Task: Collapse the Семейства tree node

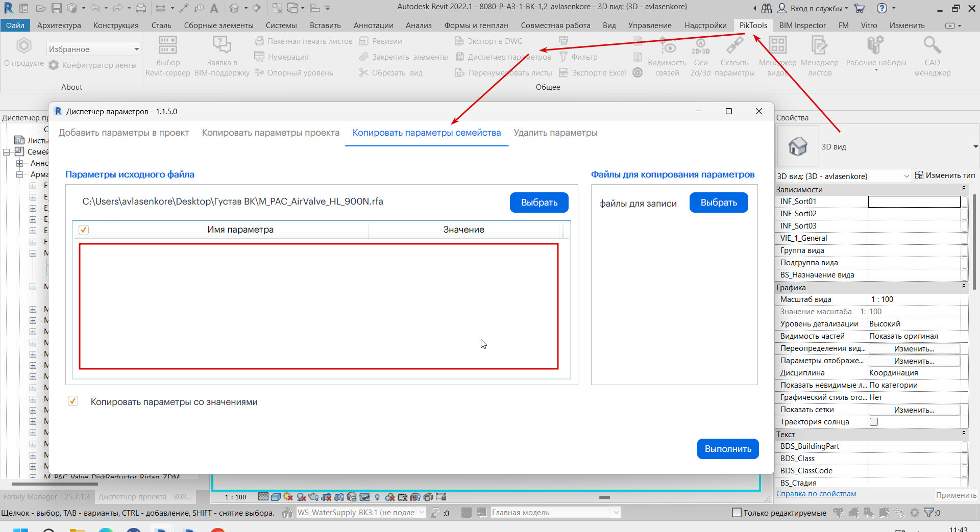Action: click(7, 152)
